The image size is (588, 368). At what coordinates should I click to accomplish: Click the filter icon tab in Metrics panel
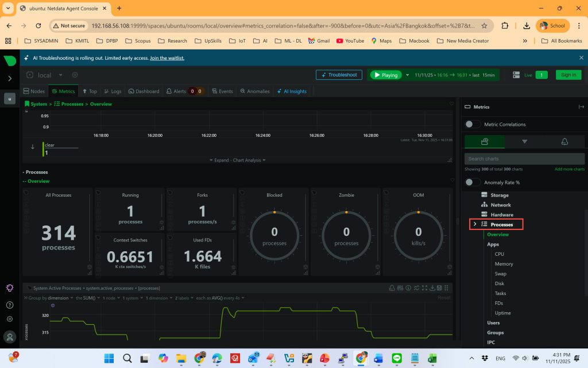pyautogui.click(x=524, y=141)
